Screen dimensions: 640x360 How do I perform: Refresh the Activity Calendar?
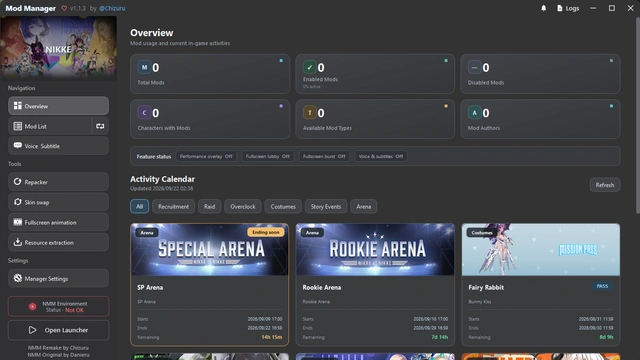pyautogui.click(x=604, y=185)
